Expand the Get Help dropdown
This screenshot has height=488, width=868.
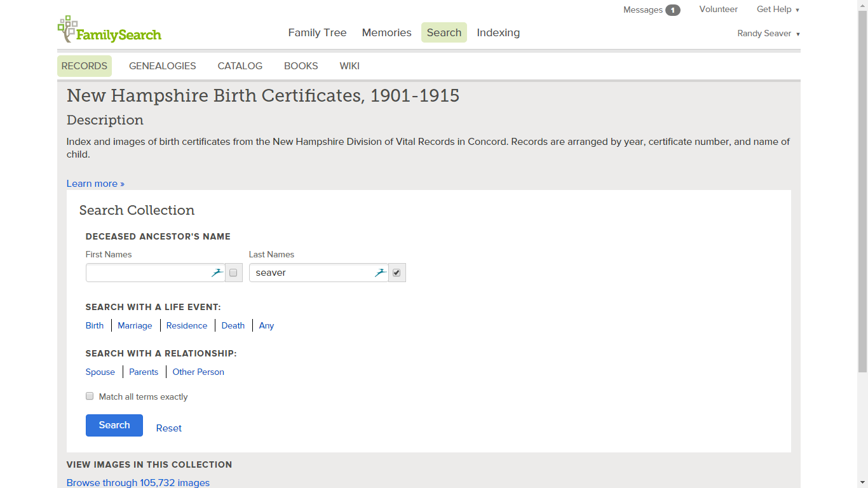click(778, 10)
